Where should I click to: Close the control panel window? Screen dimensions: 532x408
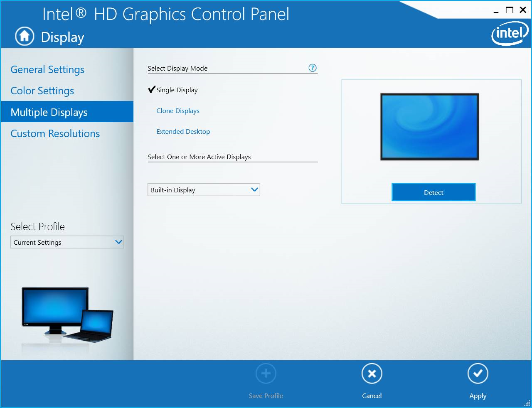[523, 10]
